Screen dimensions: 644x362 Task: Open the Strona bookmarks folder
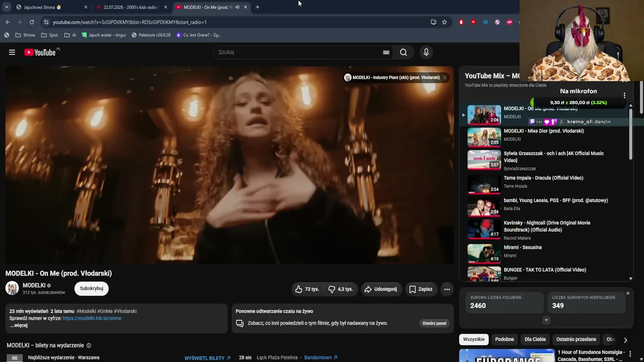25,35
